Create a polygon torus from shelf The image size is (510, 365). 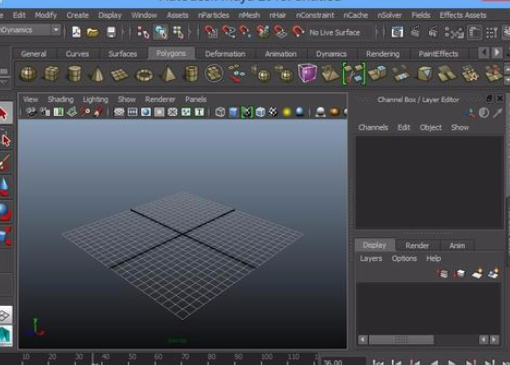pos(144,75)
